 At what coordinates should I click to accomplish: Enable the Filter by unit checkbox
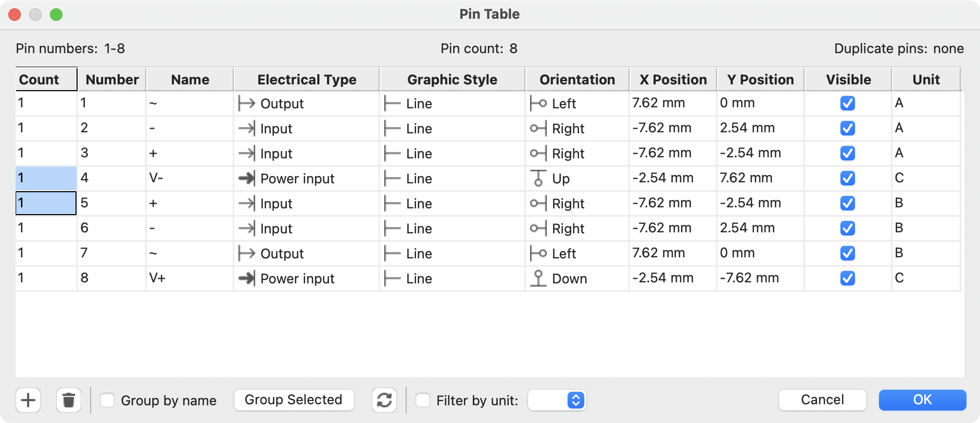pyautogui.click(x=423, y=400)
